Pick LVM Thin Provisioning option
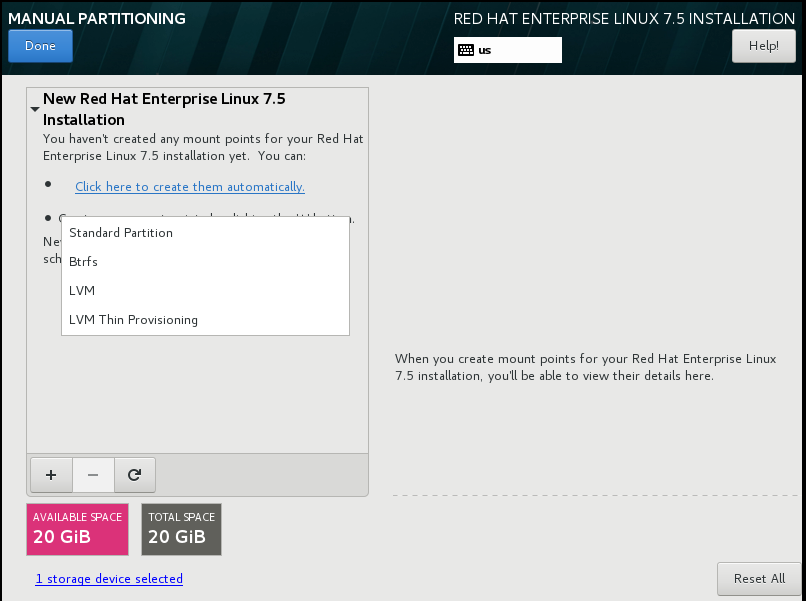Image resolution: width=806 pixels, height=601 pixels. point(205,320)
